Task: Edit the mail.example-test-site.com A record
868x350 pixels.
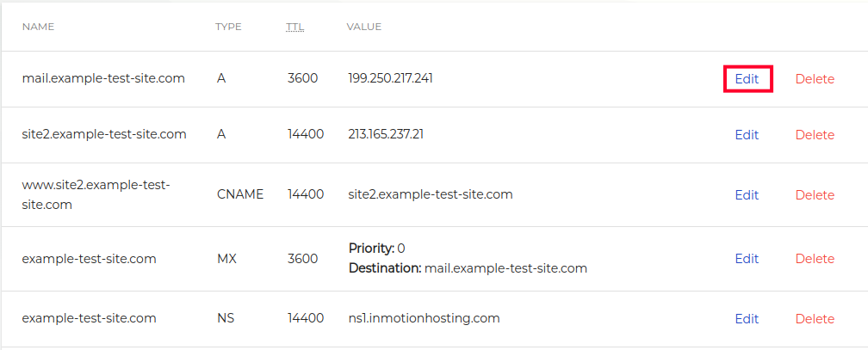Action: (x=747, y=79)
